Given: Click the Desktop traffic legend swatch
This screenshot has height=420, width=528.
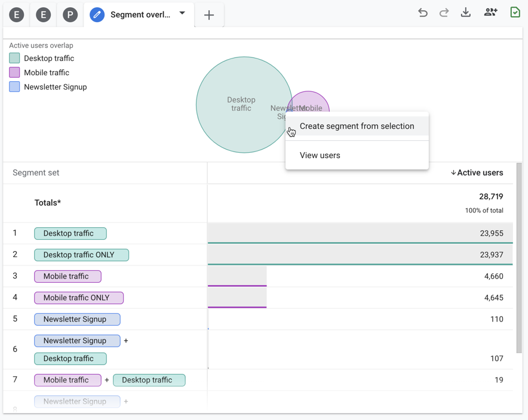Looking at the screenshot, I should point(14,58).
